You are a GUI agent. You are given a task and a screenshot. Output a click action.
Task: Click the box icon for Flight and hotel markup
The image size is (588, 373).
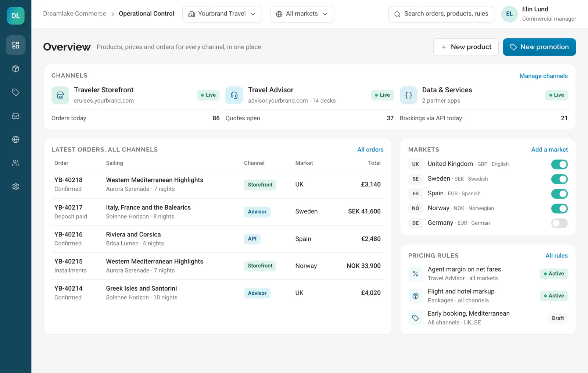[x=416, y=296]
